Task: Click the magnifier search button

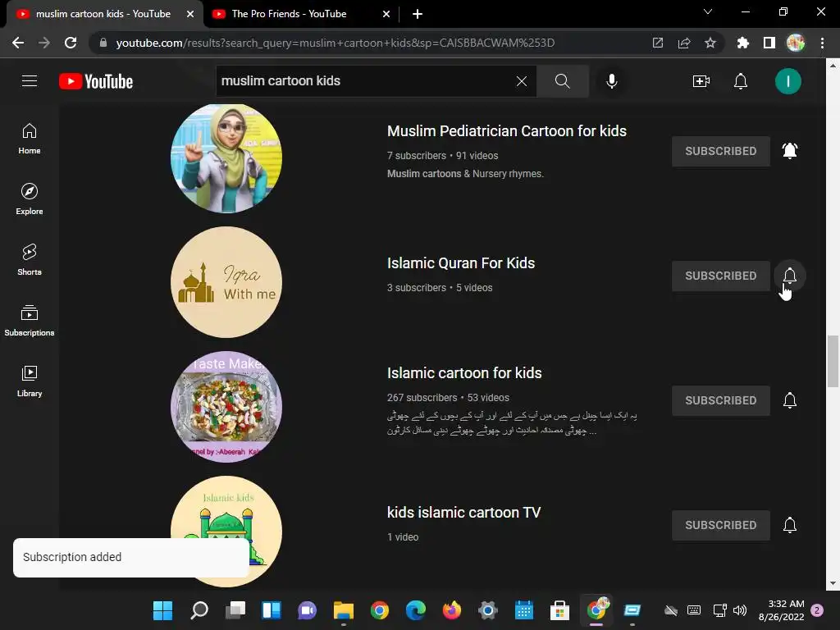Action: point(563,81)
